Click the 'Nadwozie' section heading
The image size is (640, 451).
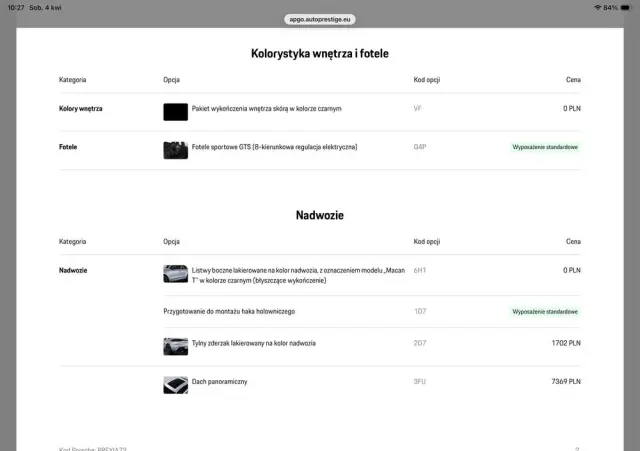coord(319,215)
